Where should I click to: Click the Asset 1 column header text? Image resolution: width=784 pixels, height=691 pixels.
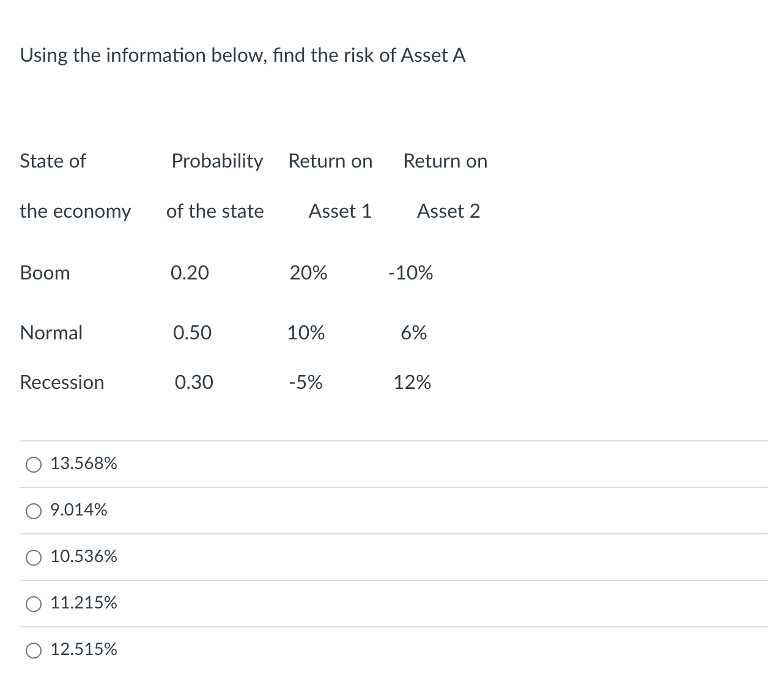(x=340, y=211)
